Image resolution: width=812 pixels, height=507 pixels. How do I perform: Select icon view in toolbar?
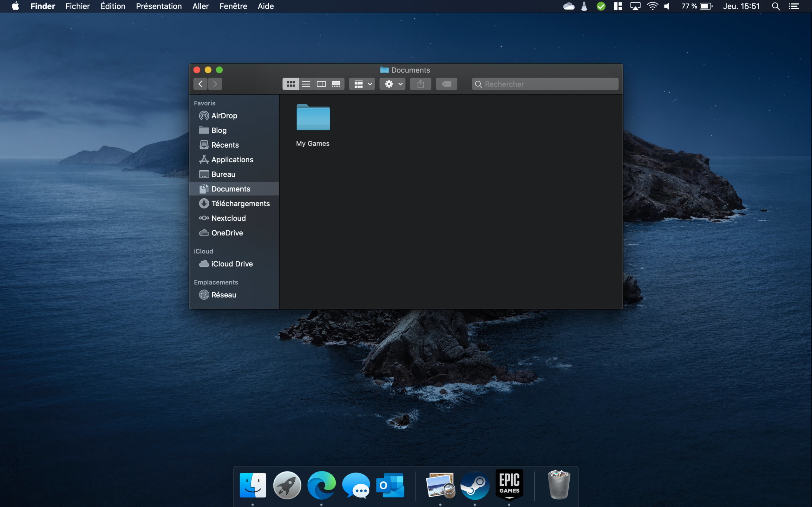[x=291, y=84]
